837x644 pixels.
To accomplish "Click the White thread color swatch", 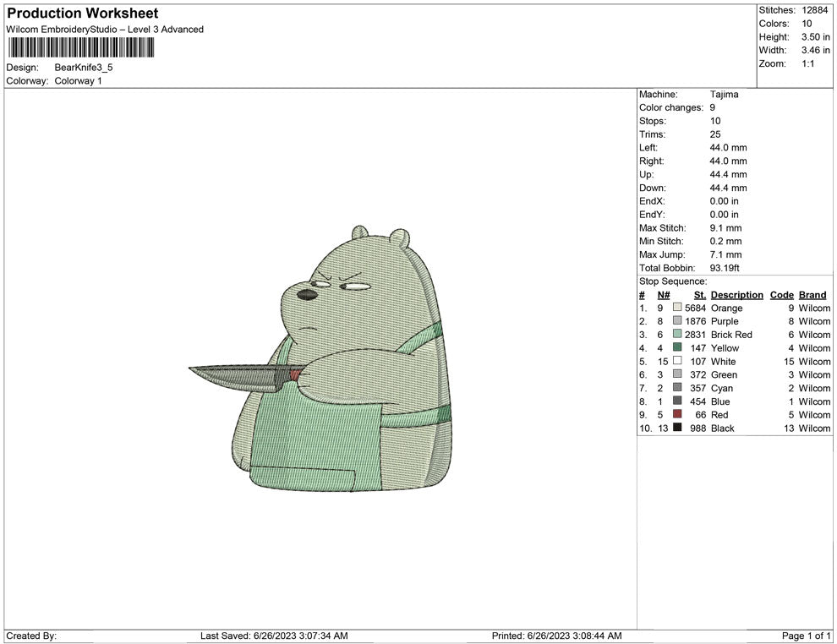I will pyautogui.click(x=677, y=361).
